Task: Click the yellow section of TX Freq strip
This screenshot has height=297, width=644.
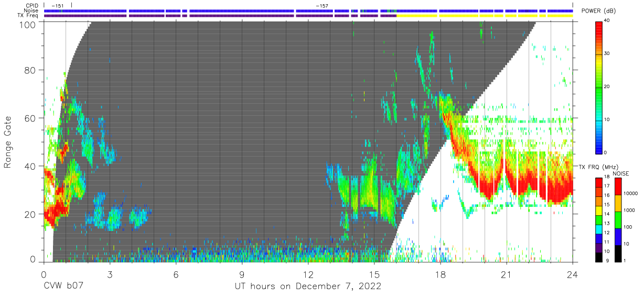Action: click(x=485, y=16)
